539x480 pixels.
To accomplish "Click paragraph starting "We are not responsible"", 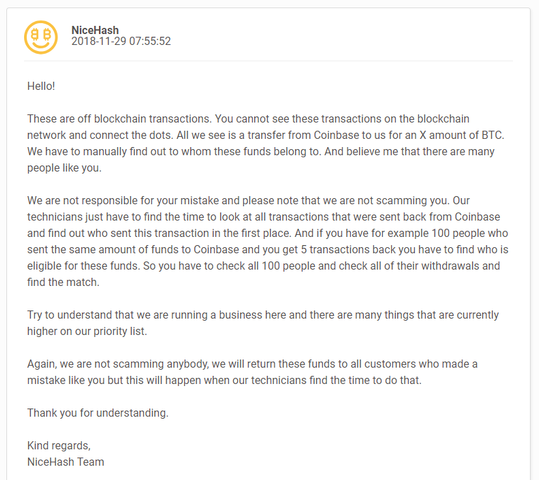I will coord(268,241).
